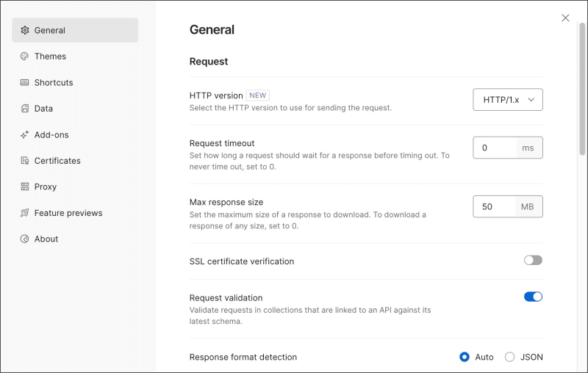
Task: Switch to the Shortcuts settings tab
Action: pyautogui.click(x=54, y=82)
